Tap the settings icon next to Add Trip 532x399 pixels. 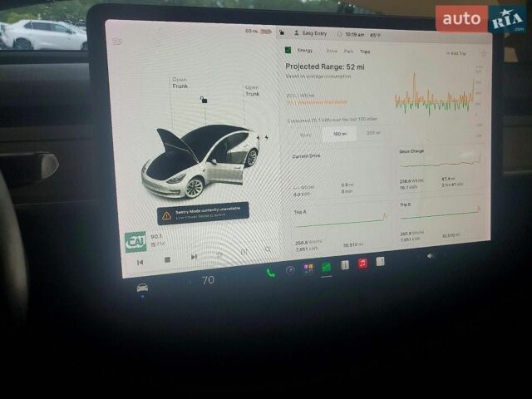click(x=484, y=54)
